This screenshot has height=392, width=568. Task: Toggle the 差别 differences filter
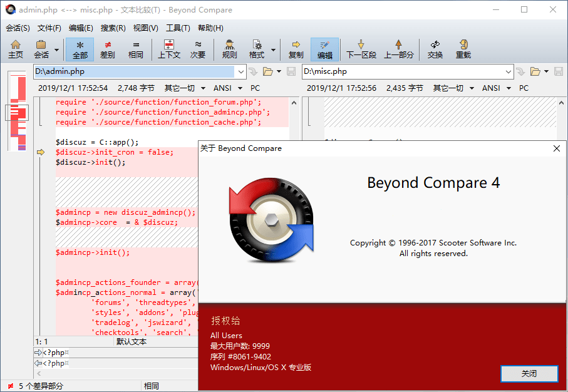pyautogui.click(x=108, y=49)
